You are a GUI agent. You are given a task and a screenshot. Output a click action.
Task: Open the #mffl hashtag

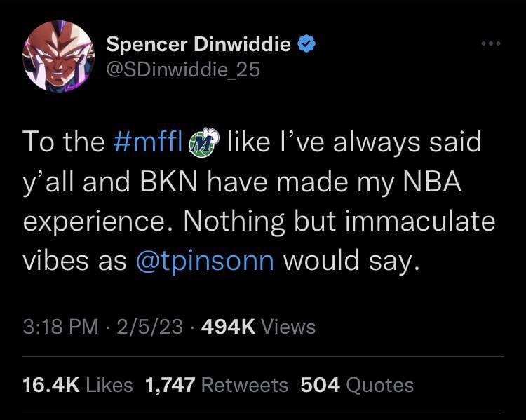pyautogui.click(x=148, y=142)
